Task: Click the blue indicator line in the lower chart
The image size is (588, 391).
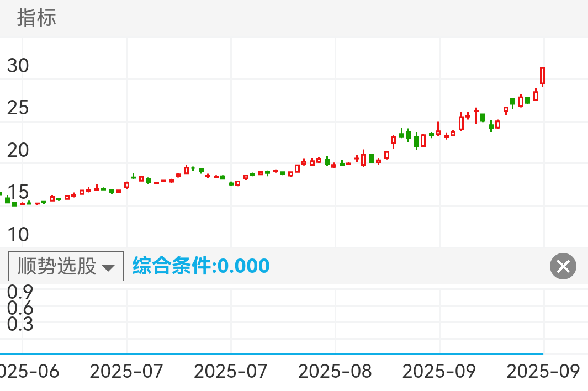Action: point(276,353)
